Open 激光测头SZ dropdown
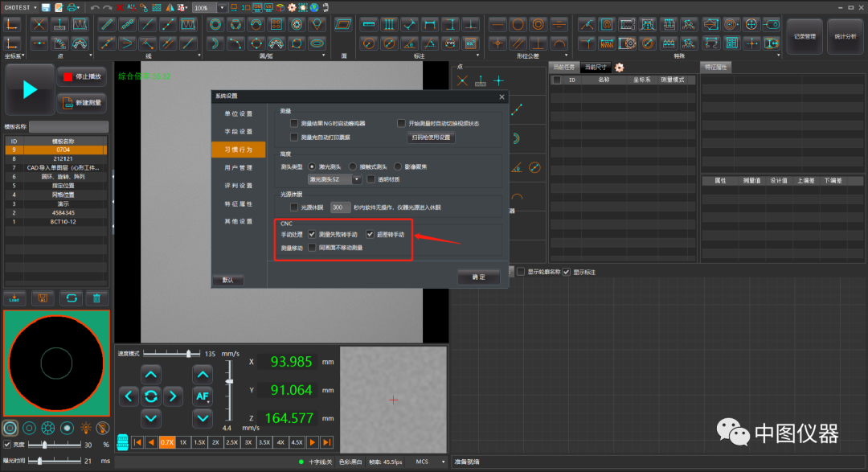 [357, 179]
